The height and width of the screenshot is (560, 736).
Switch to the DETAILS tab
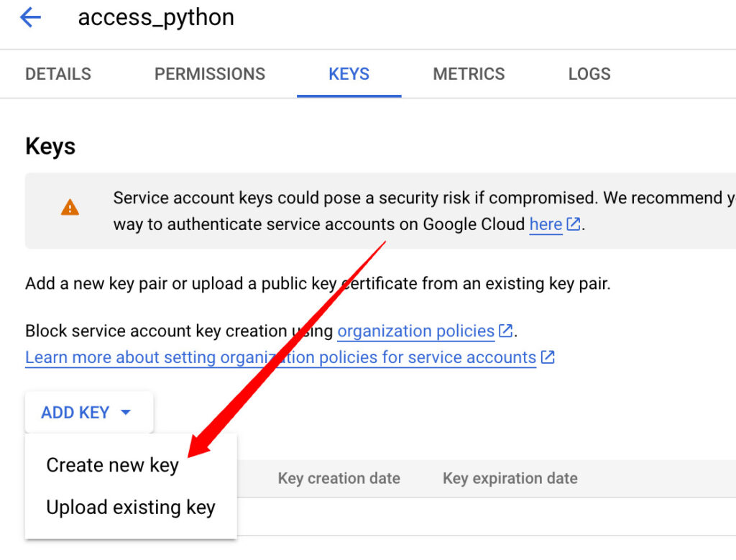pos(58,74)
